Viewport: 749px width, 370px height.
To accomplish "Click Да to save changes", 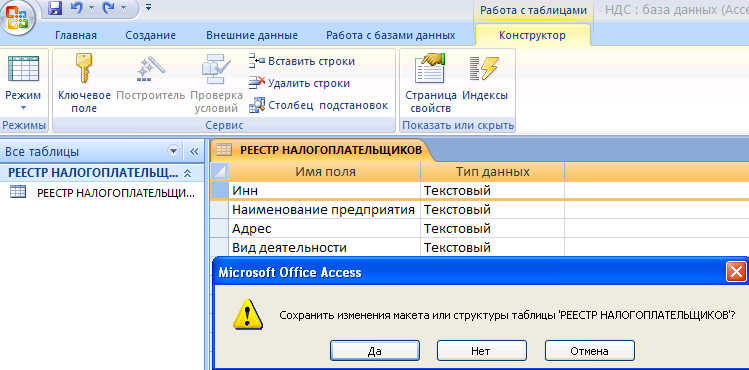I will [x=374, y=351].
